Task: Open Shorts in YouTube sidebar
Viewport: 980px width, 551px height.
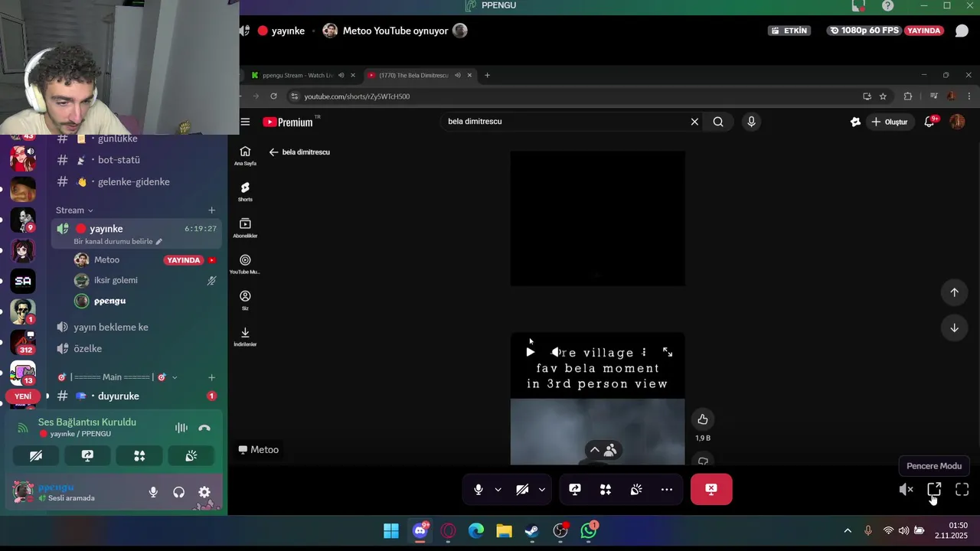Action: coord(245,191)
